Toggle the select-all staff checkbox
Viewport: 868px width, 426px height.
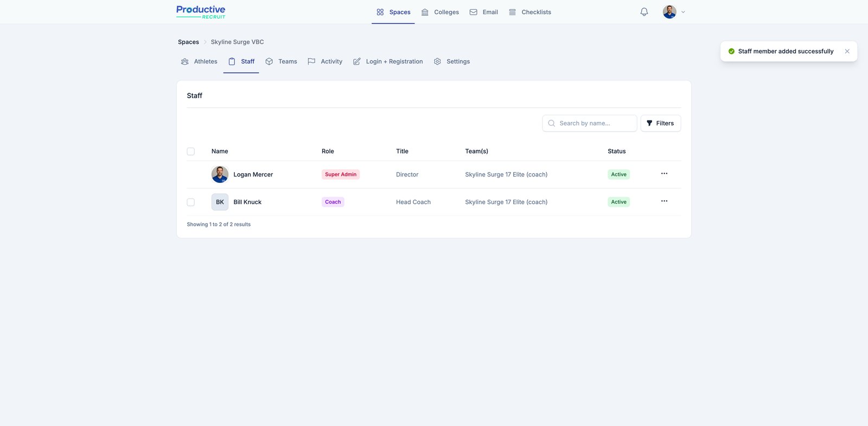click(x=191, y=151)
